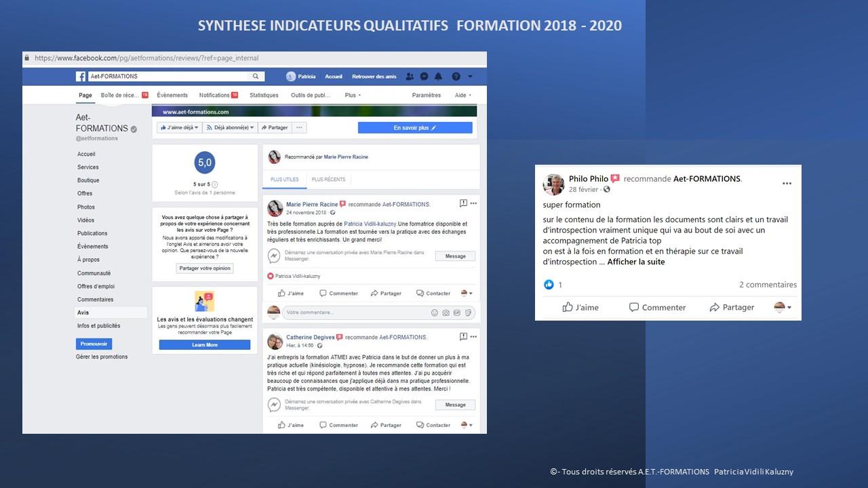This screenshot has width=868, height=488.
Task: Open friend requests icon in Facebook top bar
Action: [x=410, y=77]
